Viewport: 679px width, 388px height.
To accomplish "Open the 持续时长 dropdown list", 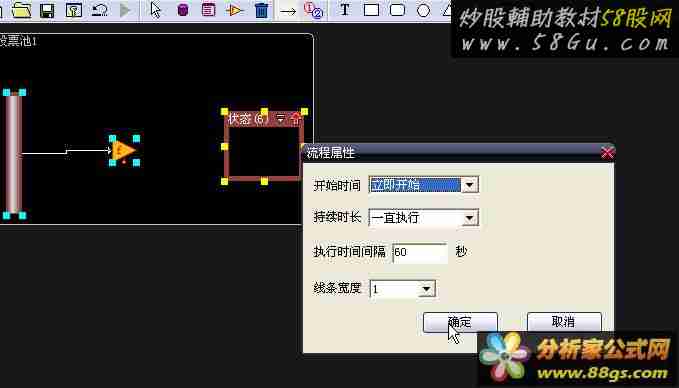I will 469,218.
